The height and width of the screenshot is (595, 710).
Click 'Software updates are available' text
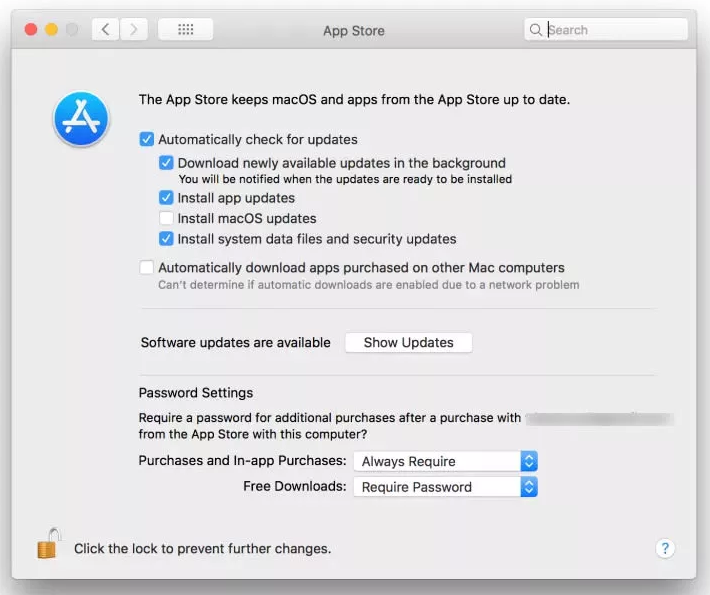click(235, 343)
